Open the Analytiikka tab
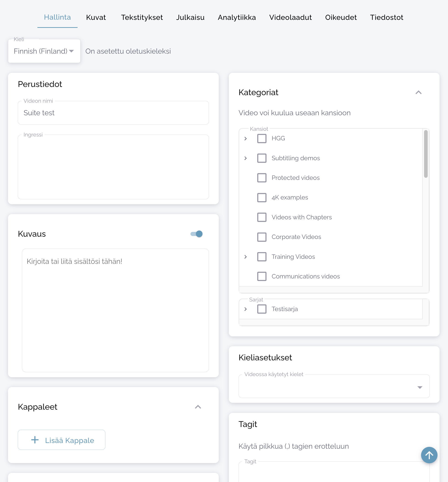 237,17
